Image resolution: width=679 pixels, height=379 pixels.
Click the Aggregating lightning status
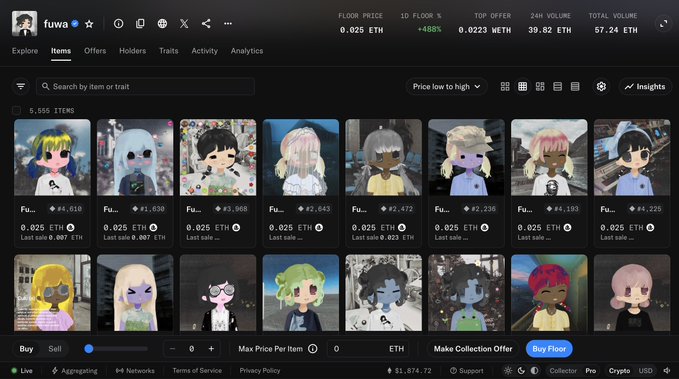74,370
